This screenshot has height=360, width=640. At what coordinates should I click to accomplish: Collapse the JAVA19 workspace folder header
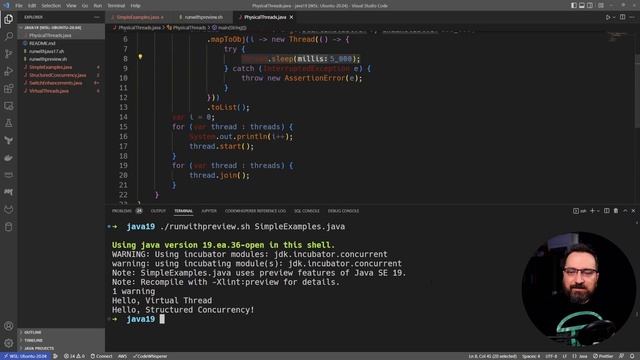coord(61,28)
